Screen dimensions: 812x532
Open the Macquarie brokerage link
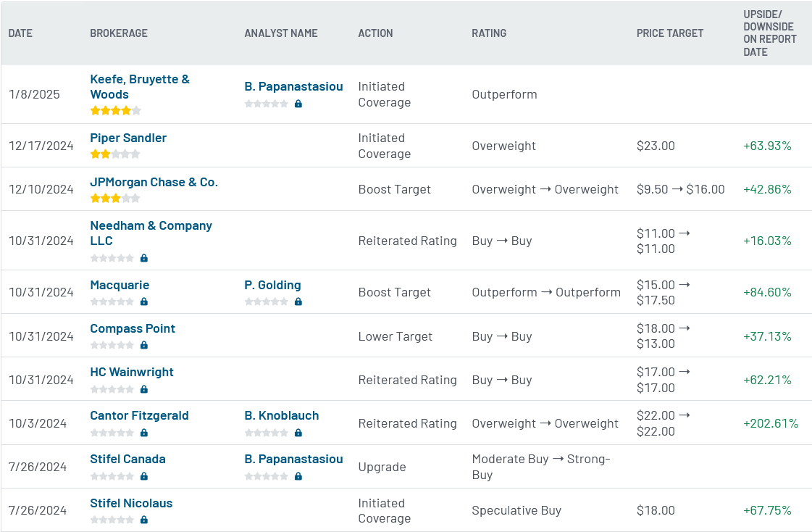click(120, 285)
